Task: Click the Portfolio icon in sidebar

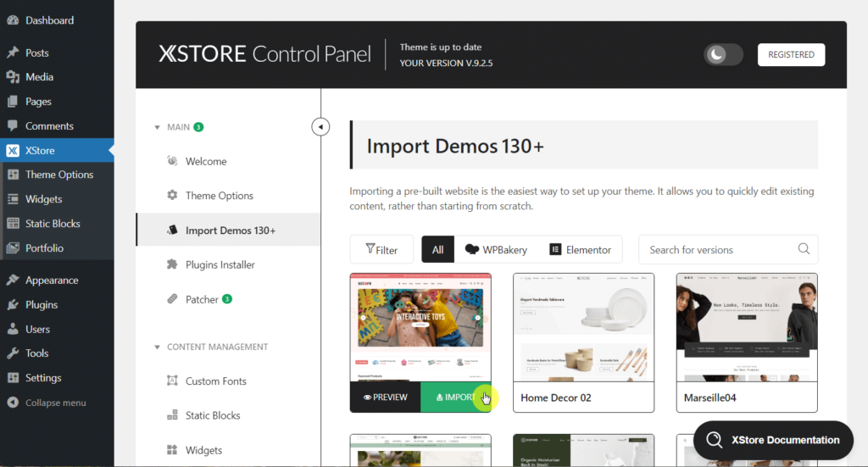Action: click(13, 247)
